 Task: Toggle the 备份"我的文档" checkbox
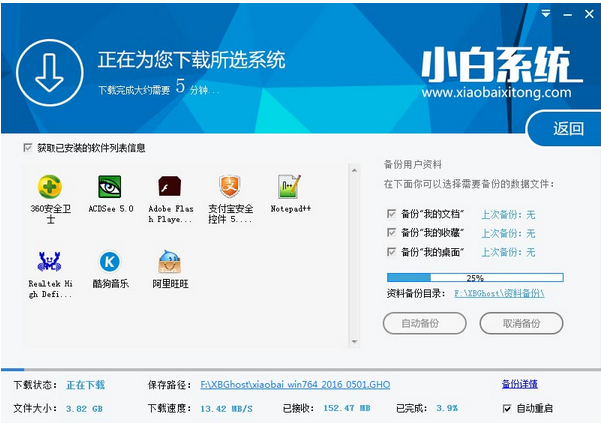click(x=391, y=214)
